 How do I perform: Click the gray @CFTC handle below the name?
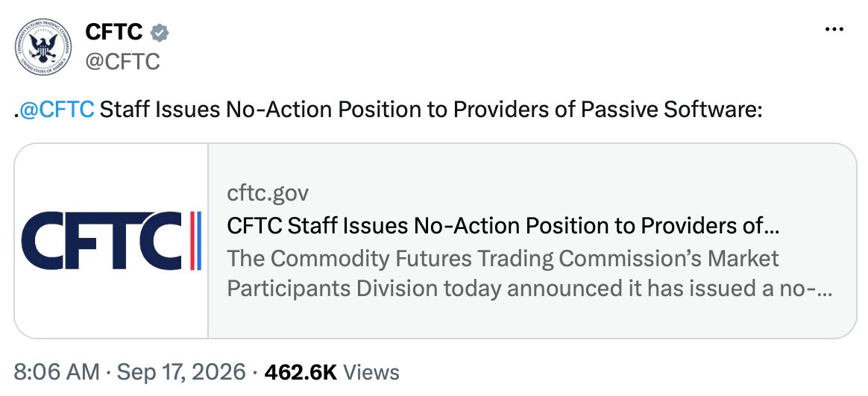pos(122,61)
